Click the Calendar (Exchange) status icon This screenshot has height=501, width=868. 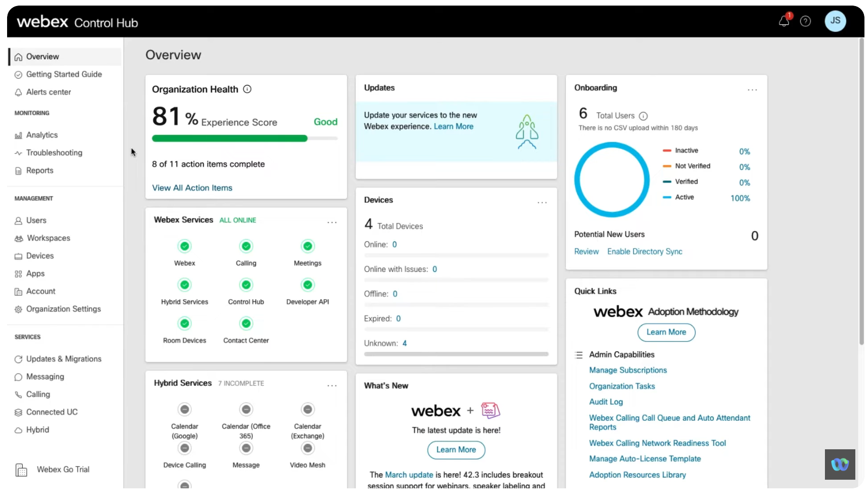pyautogui.click(x=308, y=409)
